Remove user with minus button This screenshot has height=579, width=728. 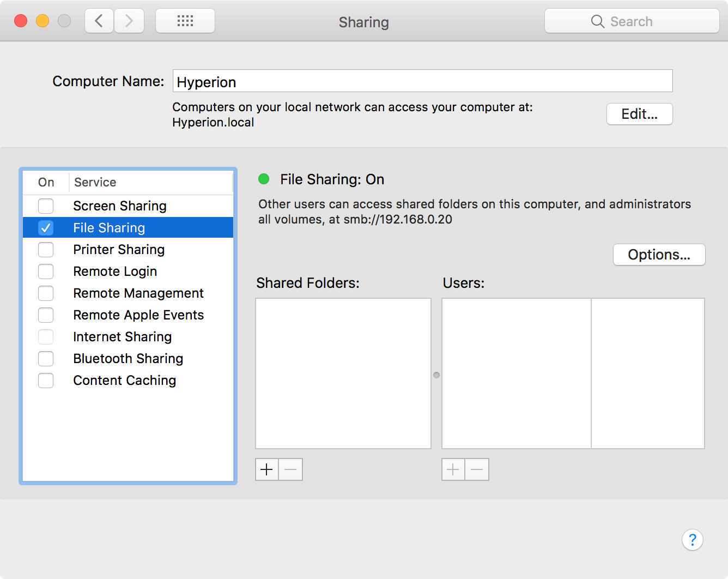point(477,469)
